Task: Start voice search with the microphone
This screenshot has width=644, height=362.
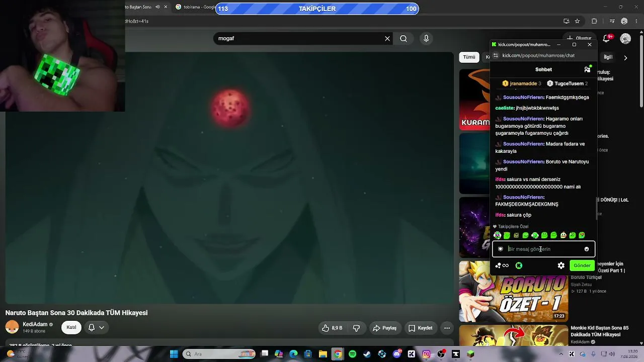Action: 426,39
